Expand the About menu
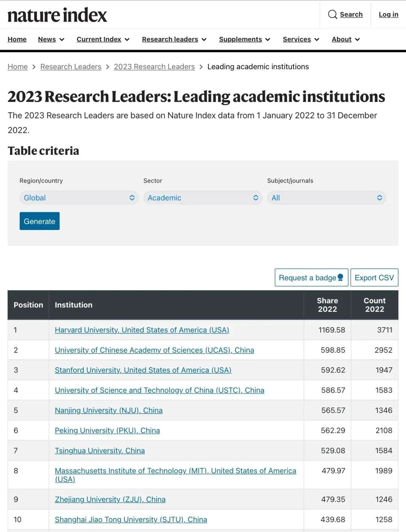Image resolution: width=406 pixels, height=532 pixels. pyautogui.click(x=346, y=39)
